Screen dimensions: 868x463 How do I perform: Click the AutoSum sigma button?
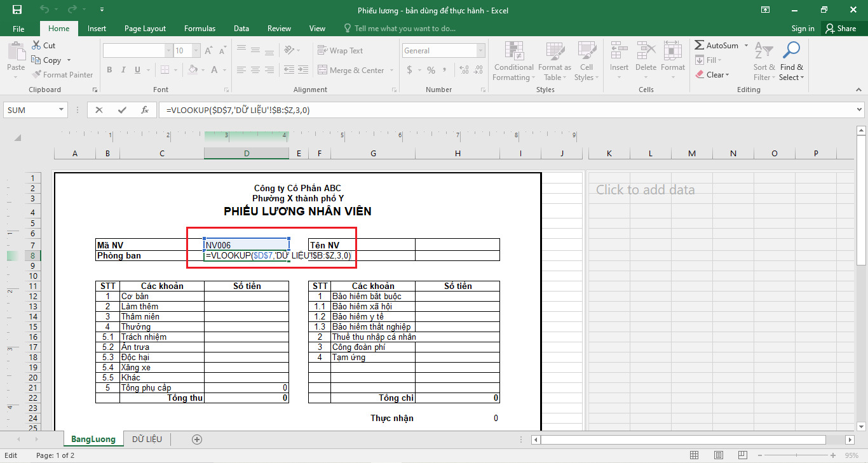tap(716, 46)
